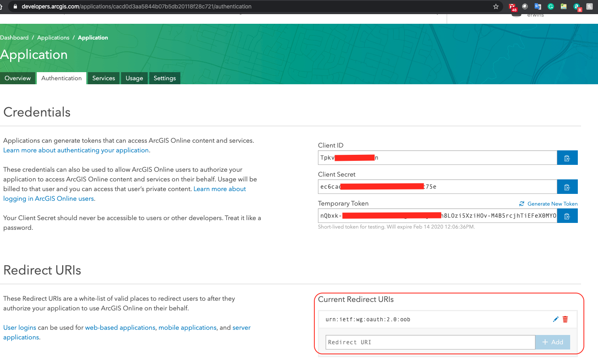Open the Services tab
This screenshot has width=598, height=364.
click(x=104, y=78)
